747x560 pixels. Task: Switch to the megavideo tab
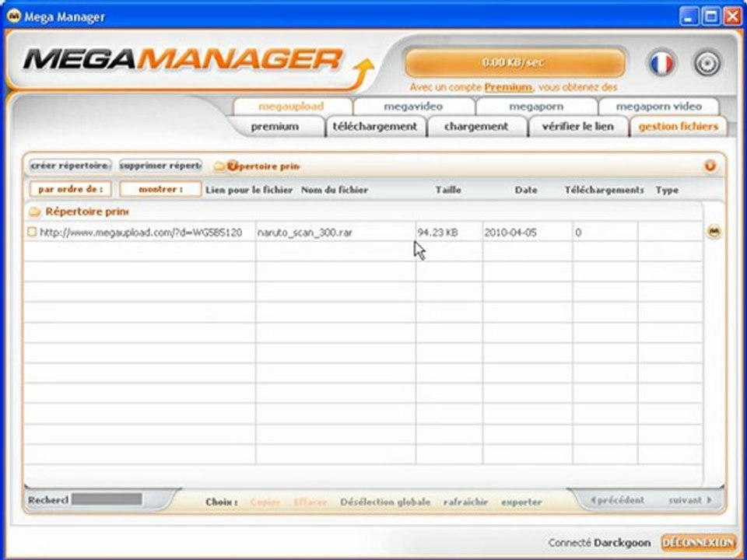pos(413,107)
